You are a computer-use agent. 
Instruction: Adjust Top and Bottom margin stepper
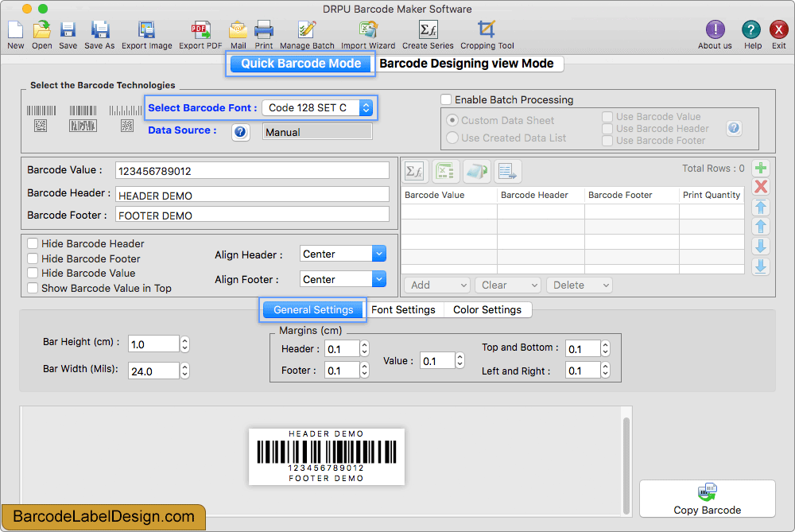point(605,348)
